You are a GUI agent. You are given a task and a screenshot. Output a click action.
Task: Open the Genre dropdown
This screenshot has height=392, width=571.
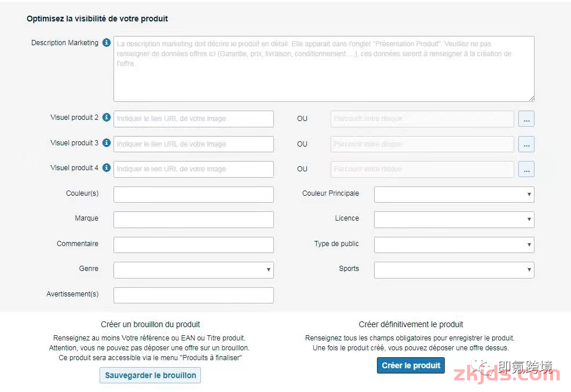193,270
